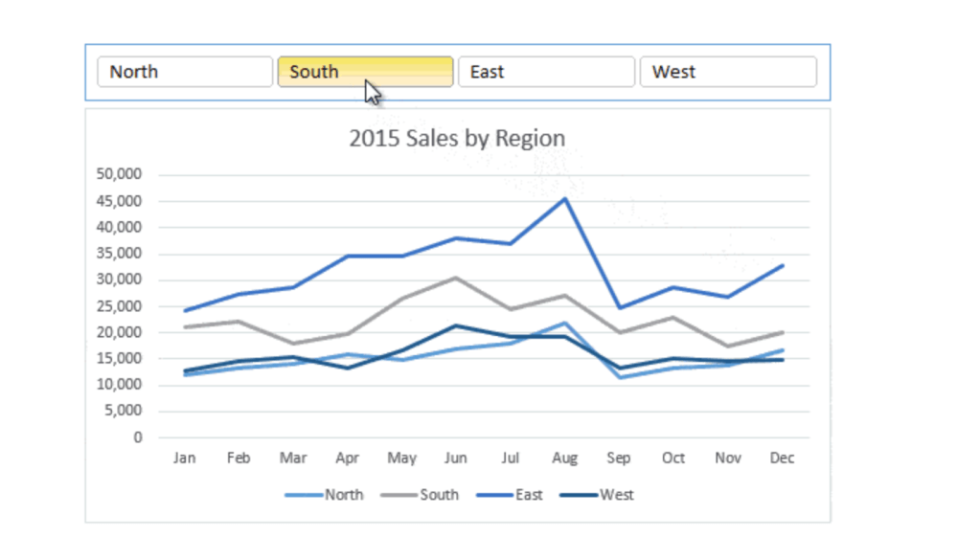Select the South line's peak at Jun

(x=456, y=278)
